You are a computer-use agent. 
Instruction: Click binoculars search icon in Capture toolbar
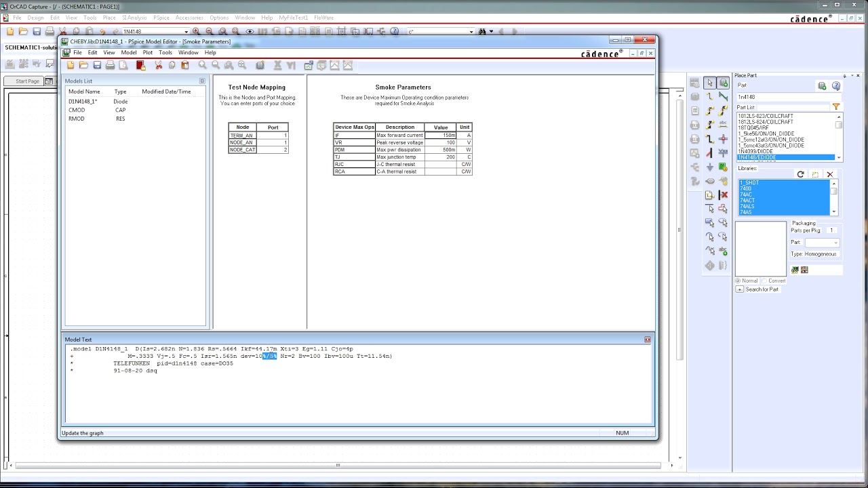[482, 31]
